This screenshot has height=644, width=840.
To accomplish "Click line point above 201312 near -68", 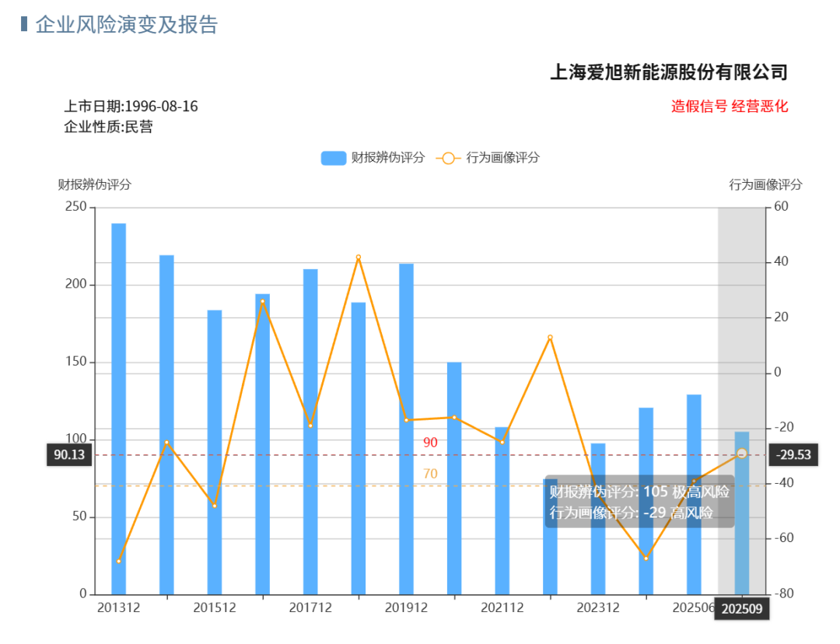I will point(119,561).
